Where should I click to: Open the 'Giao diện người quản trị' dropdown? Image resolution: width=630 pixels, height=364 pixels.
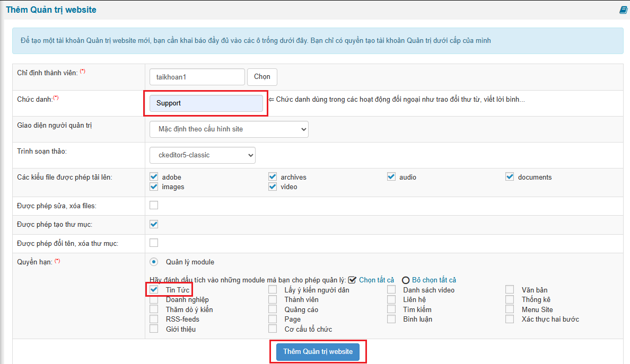[x=229, y=129]
